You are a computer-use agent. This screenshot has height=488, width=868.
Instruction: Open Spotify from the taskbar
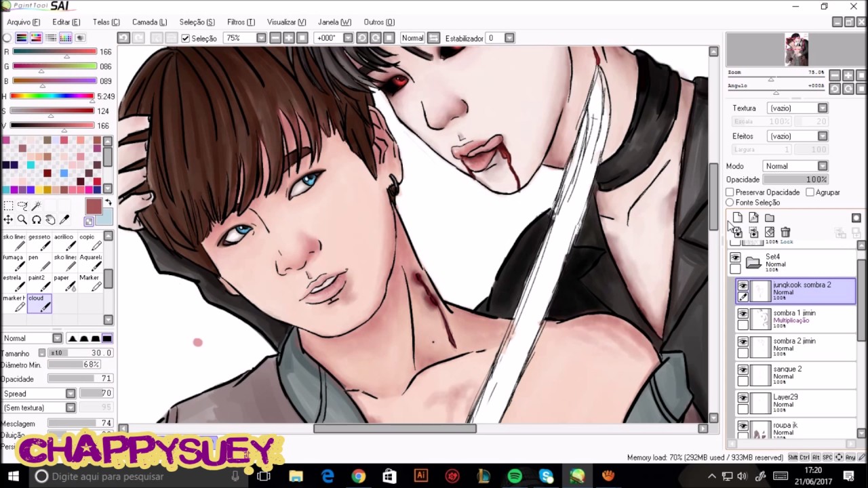(515, 476)
